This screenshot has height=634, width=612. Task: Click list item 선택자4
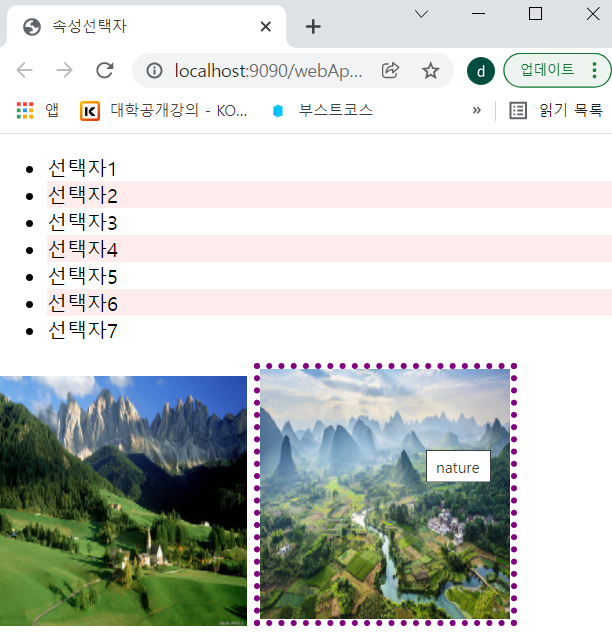point(329,249)
